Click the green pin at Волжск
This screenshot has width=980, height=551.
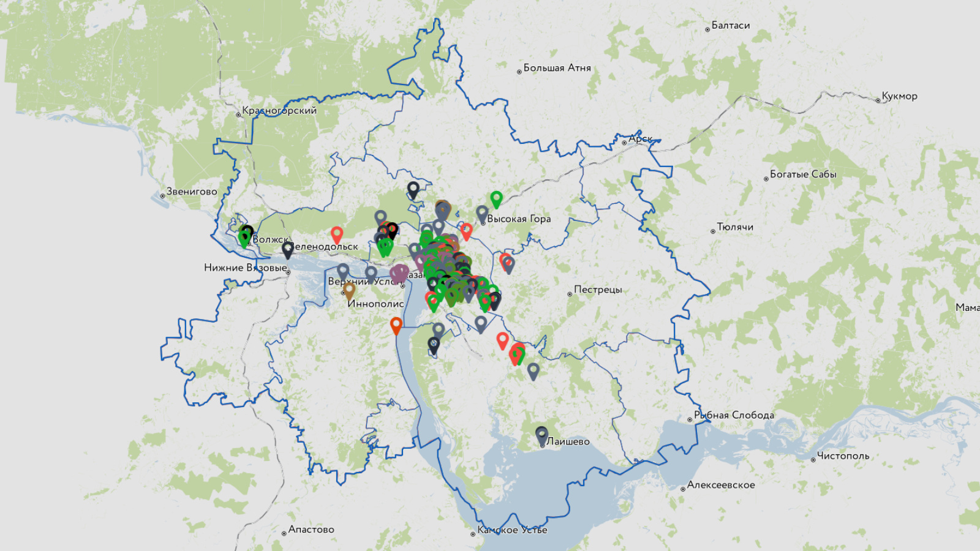pyautogui.click(x=244, y=238)
